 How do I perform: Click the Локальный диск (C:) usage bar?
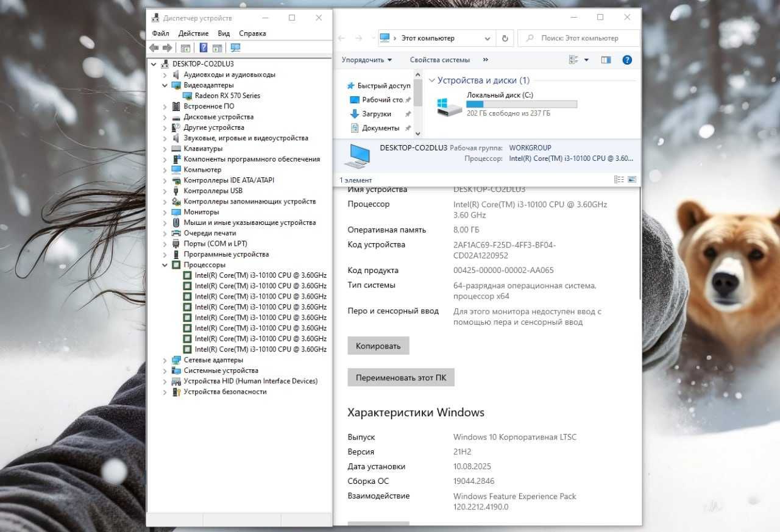[x=522, y=104]
